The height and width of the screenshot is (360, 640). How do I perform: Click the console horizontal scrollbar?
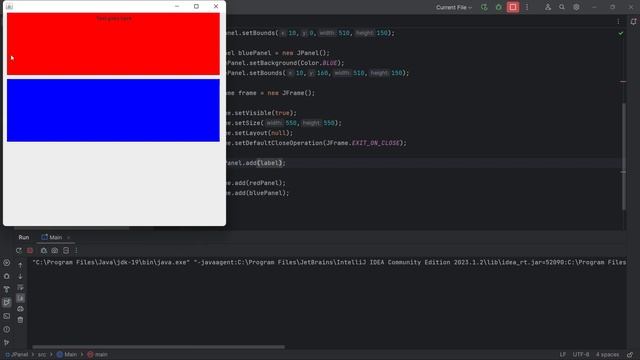pyautogui.click(x=158, y=347)
